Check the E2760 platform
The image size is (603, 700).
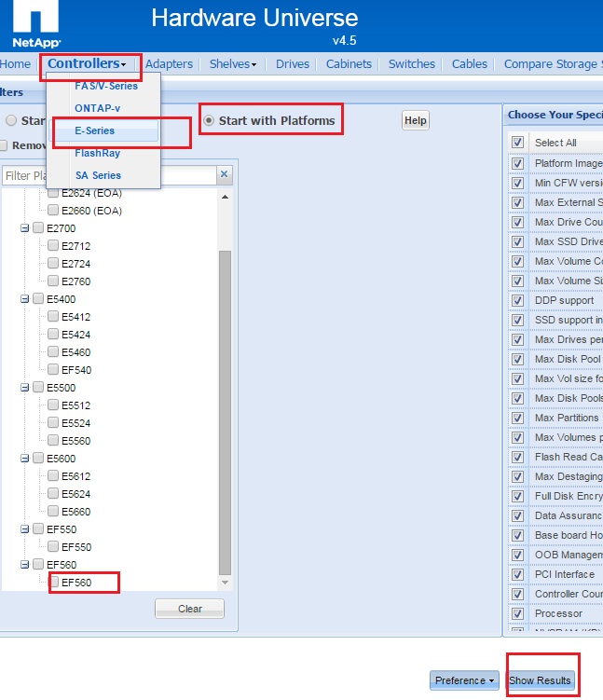[x=53, y=281]
